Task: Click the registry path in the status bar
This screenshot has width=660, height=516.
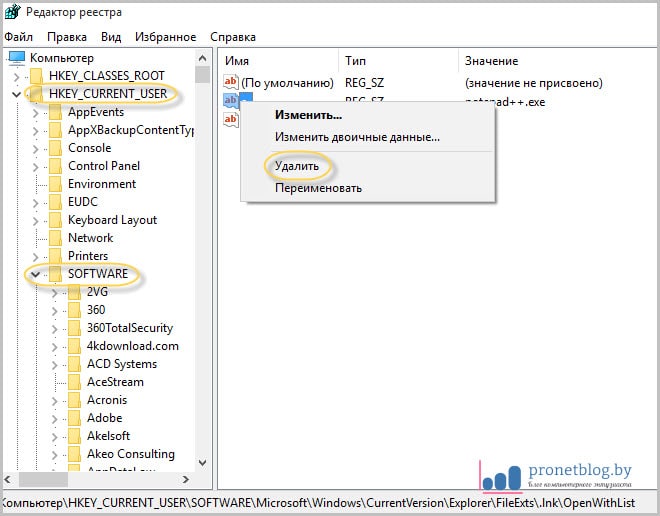Action: [x=319, y=503]
